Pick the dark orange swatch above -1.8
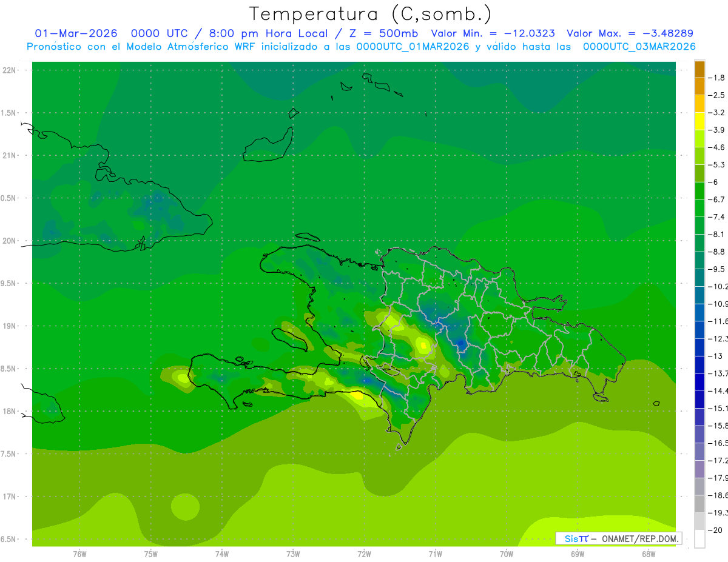The width and height of the screenshot is (728, 562). [699, 69]
